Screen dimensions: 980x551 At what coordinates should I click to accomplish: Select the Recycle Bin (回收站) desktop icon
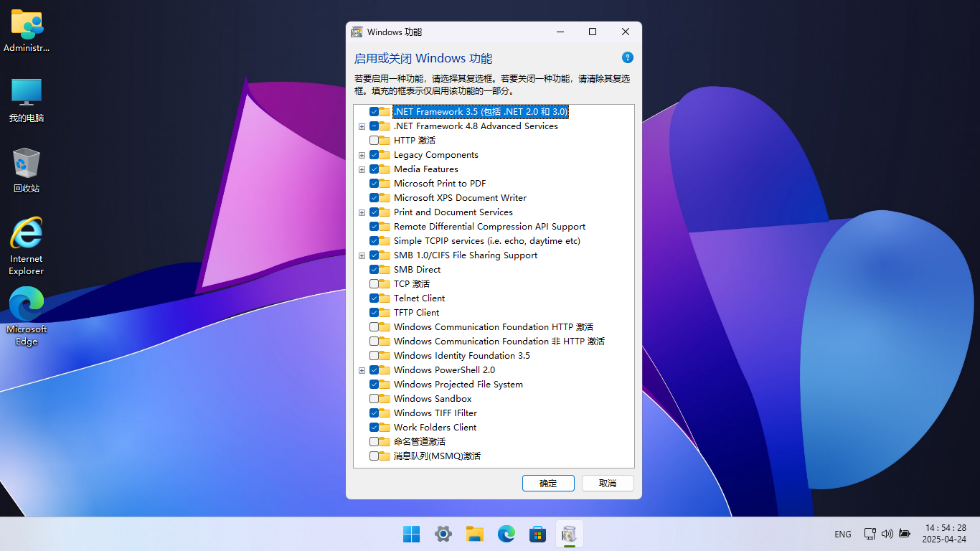[27, 171]
